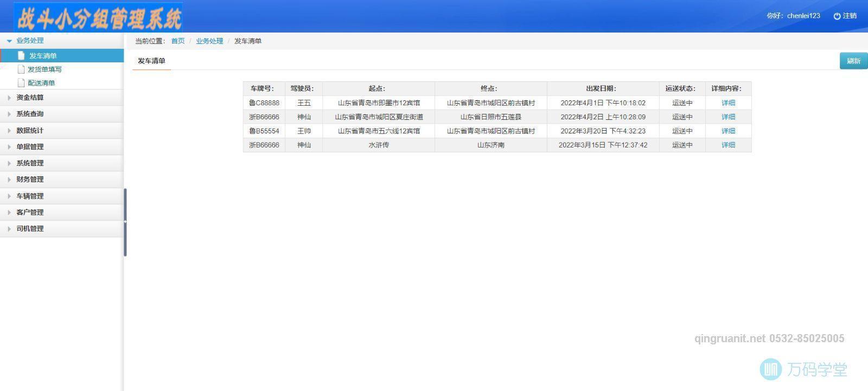Click 注销 to log out

850,16
